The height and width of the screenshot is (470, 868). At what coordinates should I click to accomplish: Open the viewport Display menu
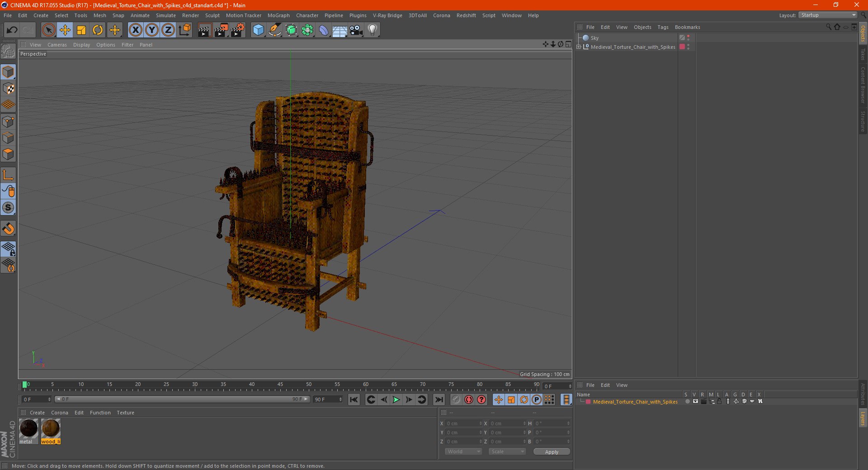pyautogui.click(x=81, y=45)
